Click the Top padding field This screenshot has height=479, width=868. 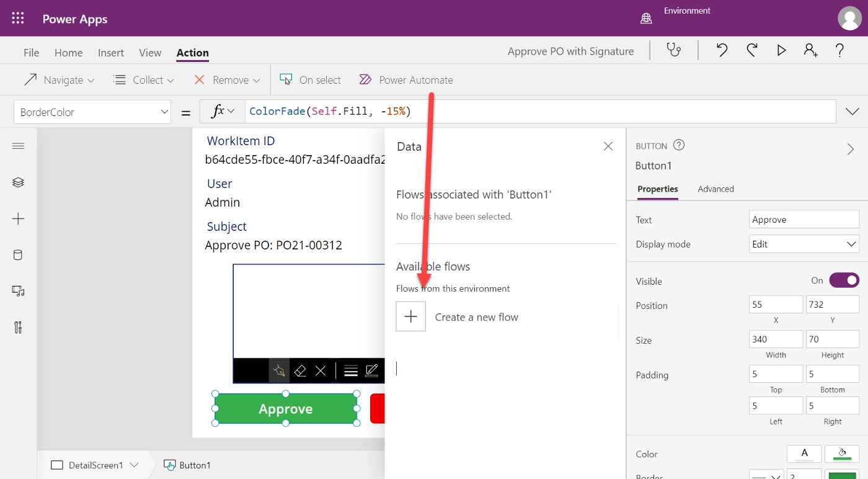tap(776, 374)
